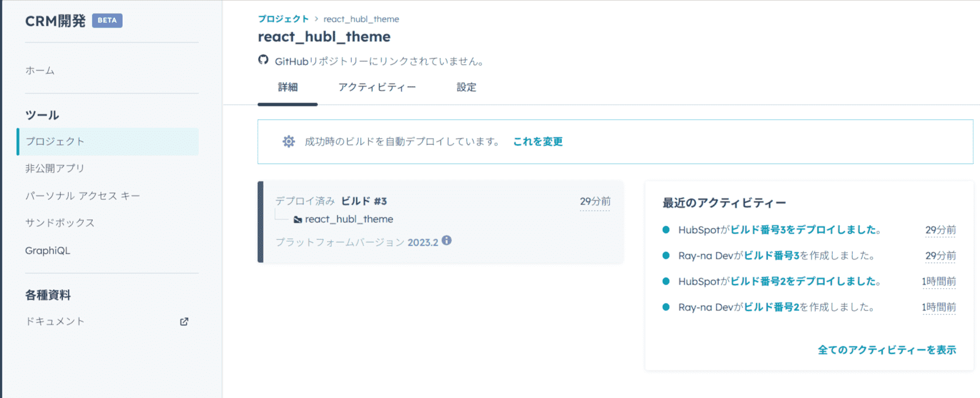
Task: Click 1時間前 timestamp for build 2 created activity
Action: pos(939,308)
